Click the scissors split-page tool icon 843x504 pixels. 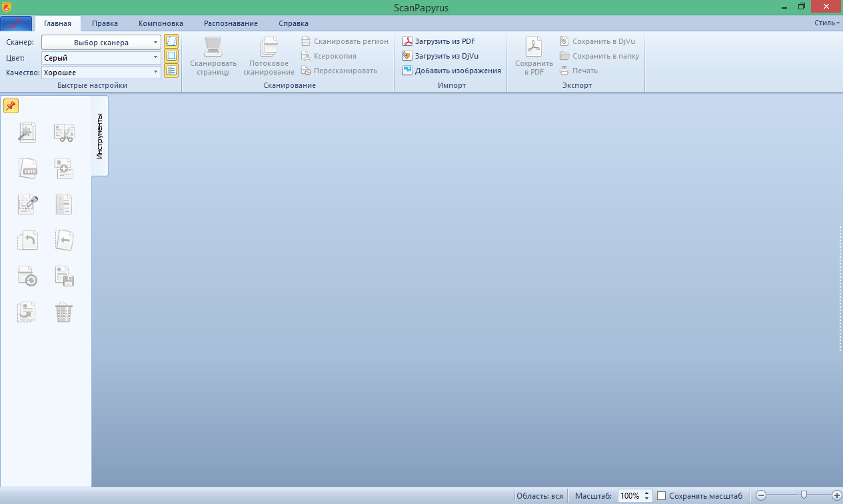coord(64,132)
